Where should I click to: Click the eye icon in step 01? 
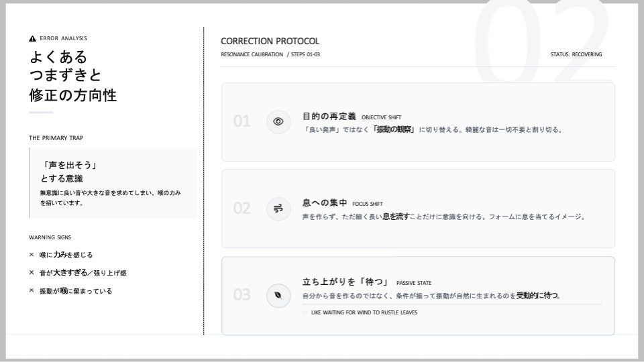278,121
